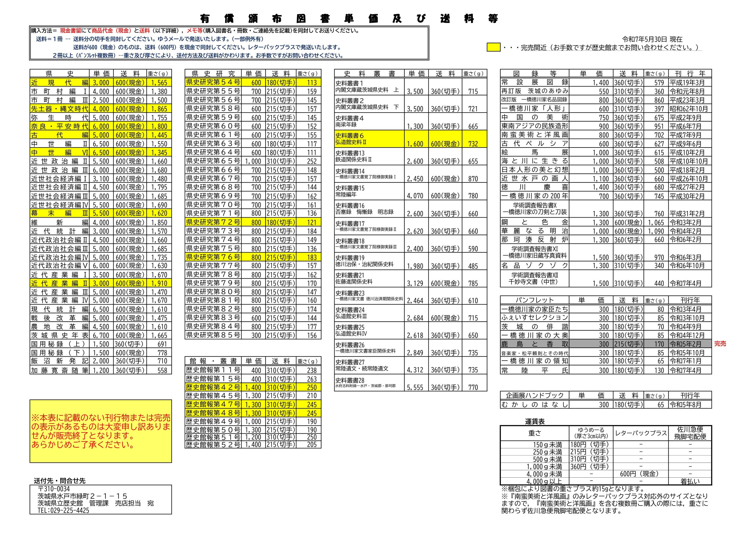Select the 幕末編Ⅲ row
The image size is (756, 535).
click(x=101, y=213)
